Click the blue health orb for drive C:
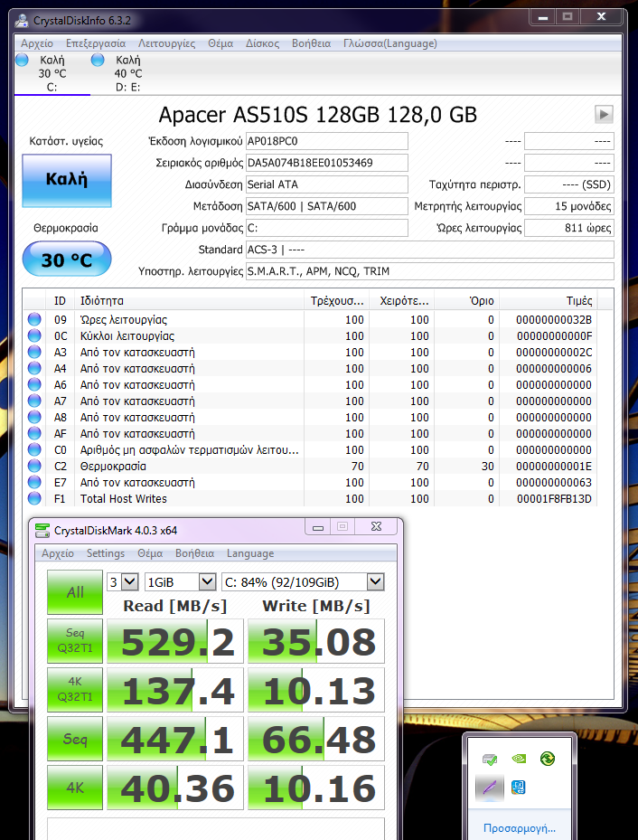This screenshot has height=840, width=638. pos(22,60)
